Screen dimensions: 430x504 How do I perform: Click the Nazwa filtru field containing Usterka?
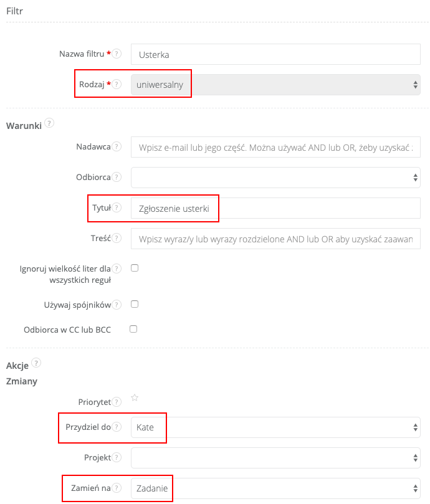coord(275,54)
